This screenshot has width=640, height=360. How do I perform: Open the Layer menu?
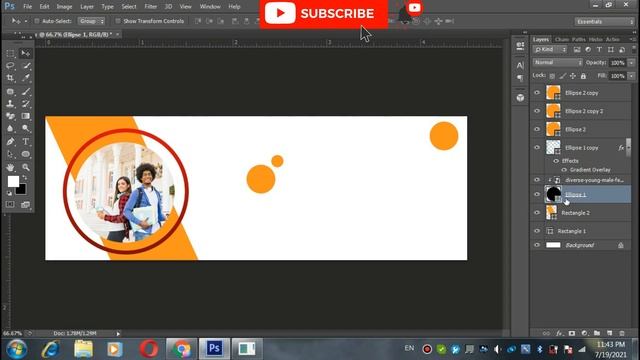(x=87, y=7)
